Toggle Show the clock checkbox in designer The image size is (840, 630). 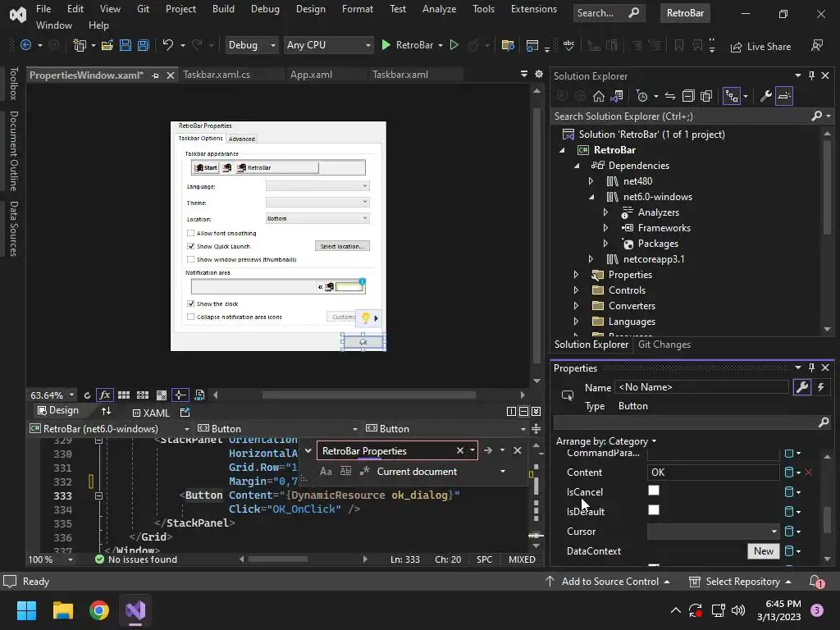pos(190,304)
